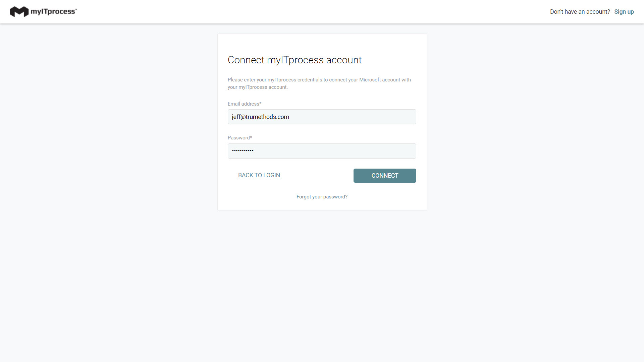Click the myITprocess wordmark in header

click(x=54, y=12)
